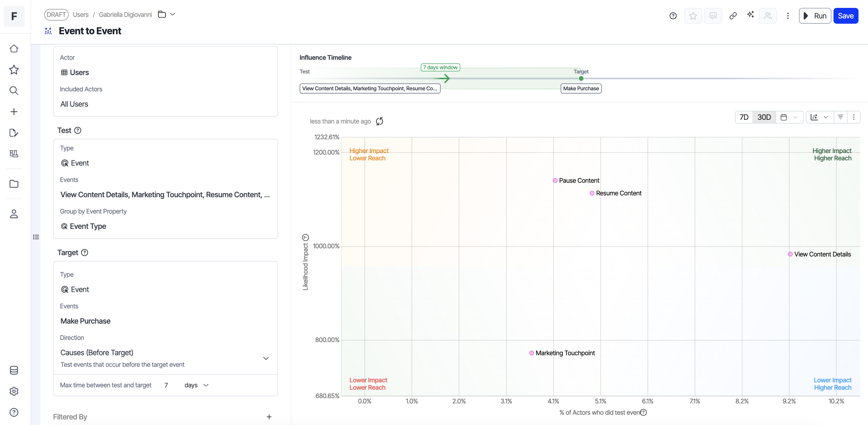Open the chart filter icon
This screenshot has width=868, height=425.
[840, 117]
